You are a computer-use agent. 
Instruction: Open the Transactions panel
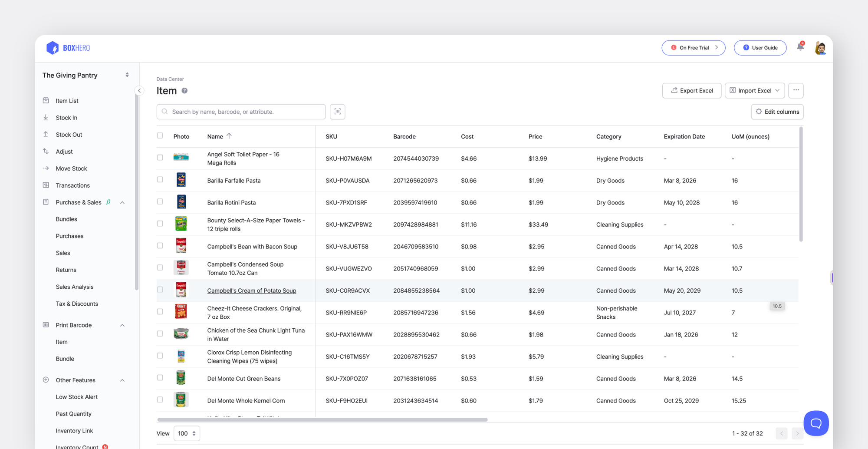pyautogui.click(x=72, y=185)
